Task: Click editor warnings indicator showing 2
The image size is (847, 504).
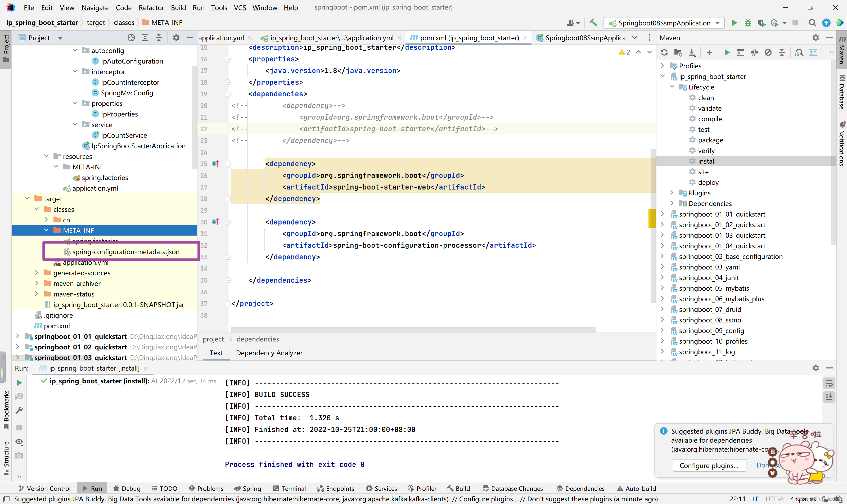Action: click(625, 52)
